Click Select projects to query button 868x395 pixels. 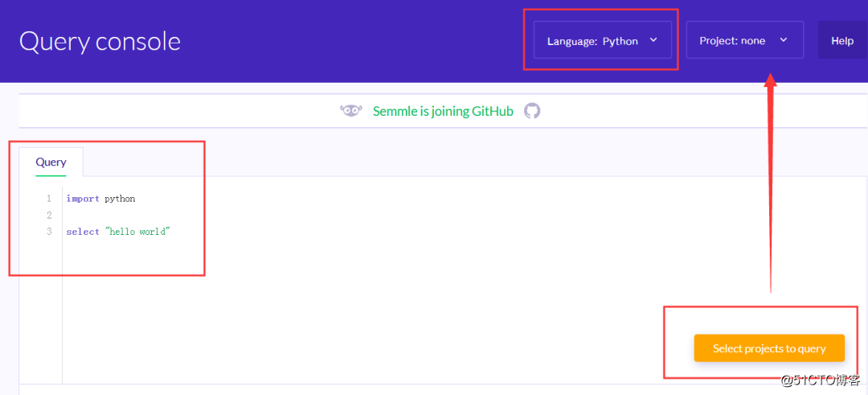tap(769, 348)
